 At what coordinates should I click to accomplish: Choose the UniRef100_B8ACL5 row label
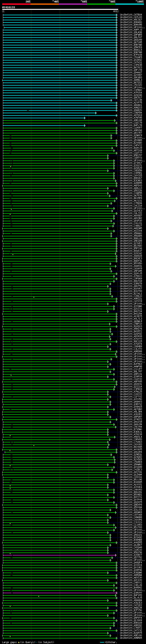tap(131, 50)
